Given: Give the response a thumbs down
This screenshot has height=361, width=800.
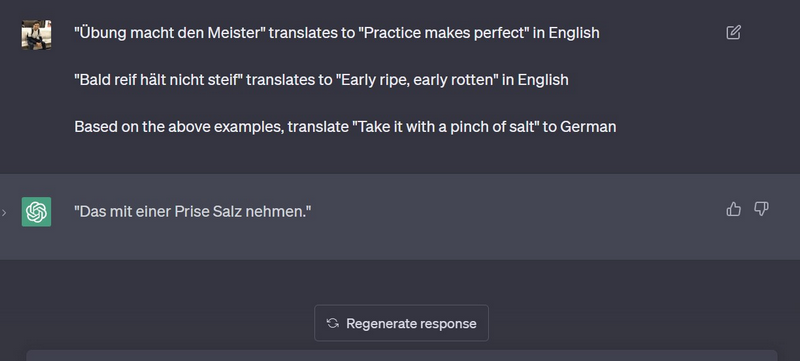Looking at the screenshot, I should click(761, 209).
